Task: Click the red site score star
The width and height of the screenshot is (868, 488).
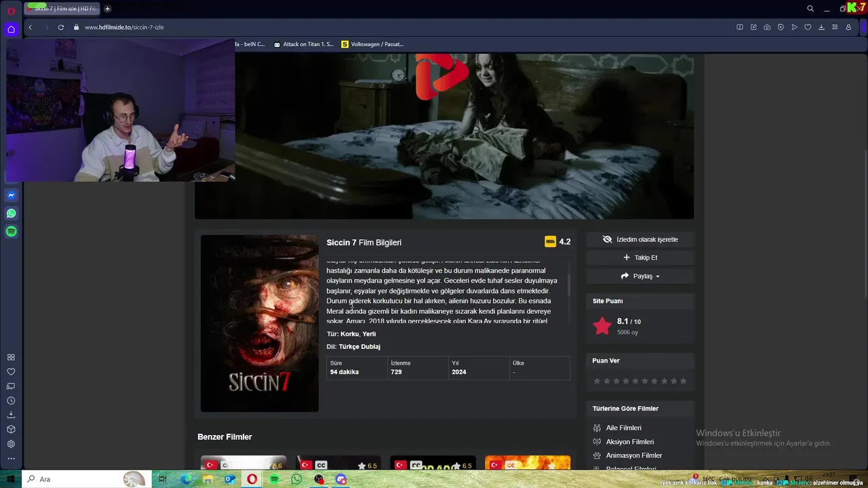Action: [x=602, y=326]
